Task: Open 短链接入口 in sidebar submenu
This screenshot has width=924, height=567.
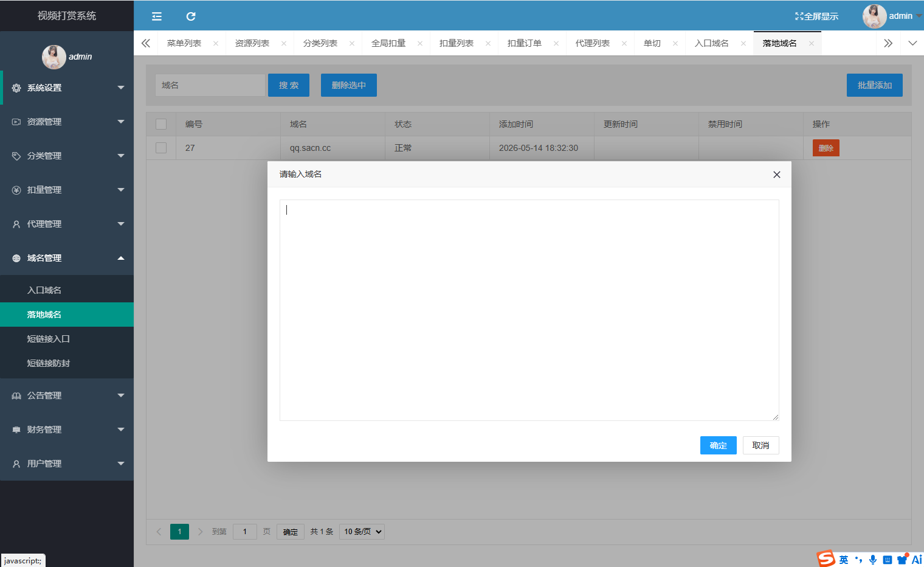Action: point(67,339)
